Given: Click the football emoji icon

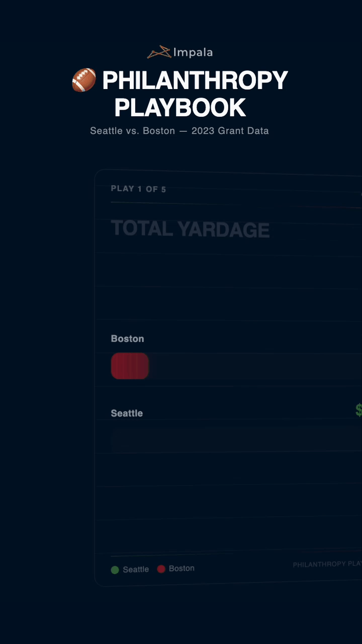Looking at the screenshot, I should point(84,80).
